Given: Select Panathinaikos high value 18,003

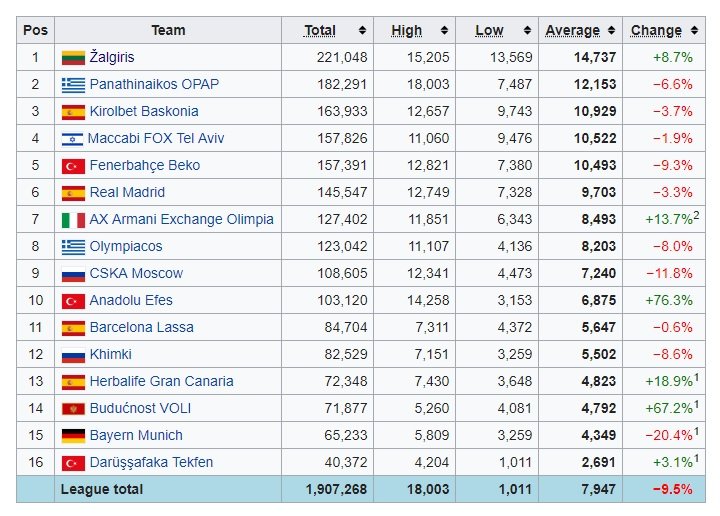Looking at the screenshot, I should (428, 84).
